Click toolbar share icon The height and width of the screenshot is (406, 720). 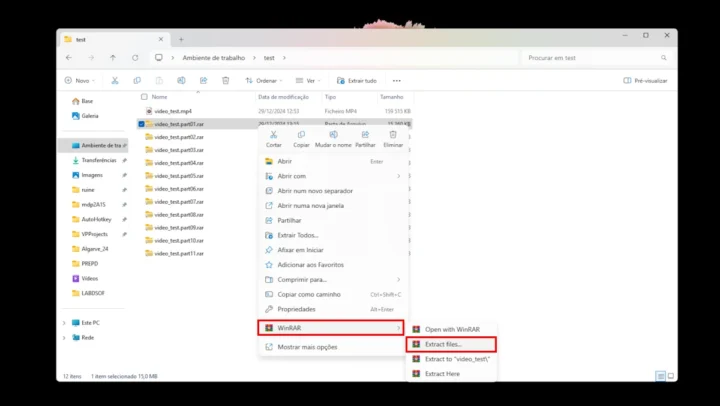point(203,80)
